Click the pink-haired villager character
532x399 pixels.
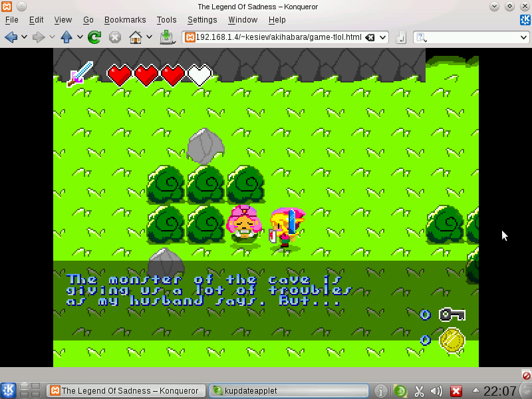pyautogui.click(x=244, y=225)
